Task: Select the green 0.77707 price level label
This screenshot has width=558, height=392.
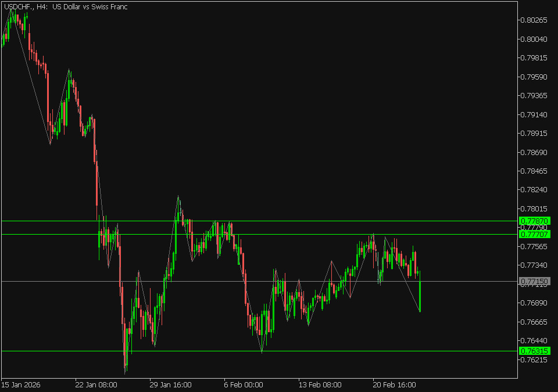Action: 534,234
